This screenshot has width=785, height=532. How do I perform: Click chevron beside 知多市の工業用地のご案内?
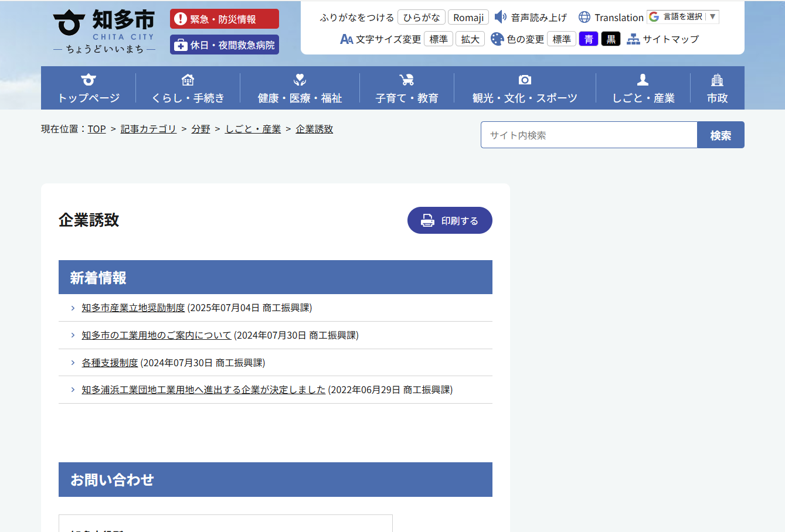click(x=73, y=335)
